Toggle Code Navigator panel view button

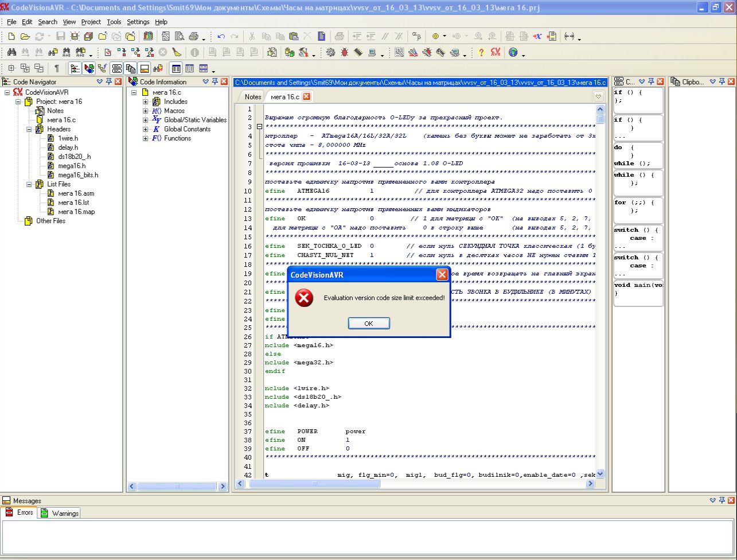[75, 68]
